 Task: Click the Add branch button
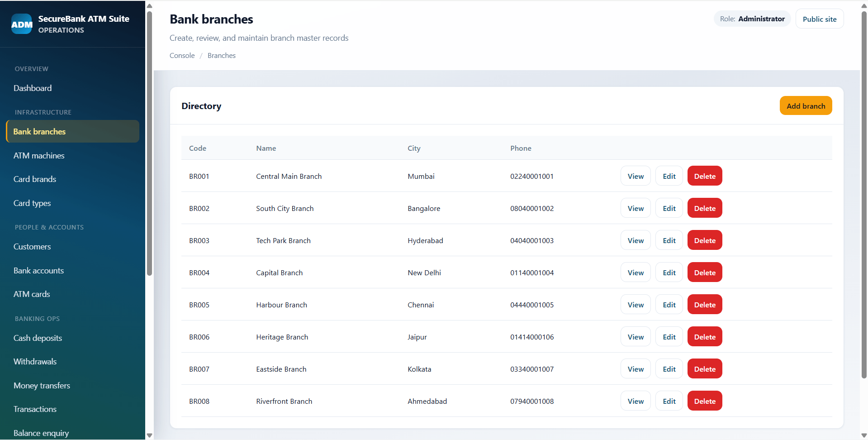point(806,106)
